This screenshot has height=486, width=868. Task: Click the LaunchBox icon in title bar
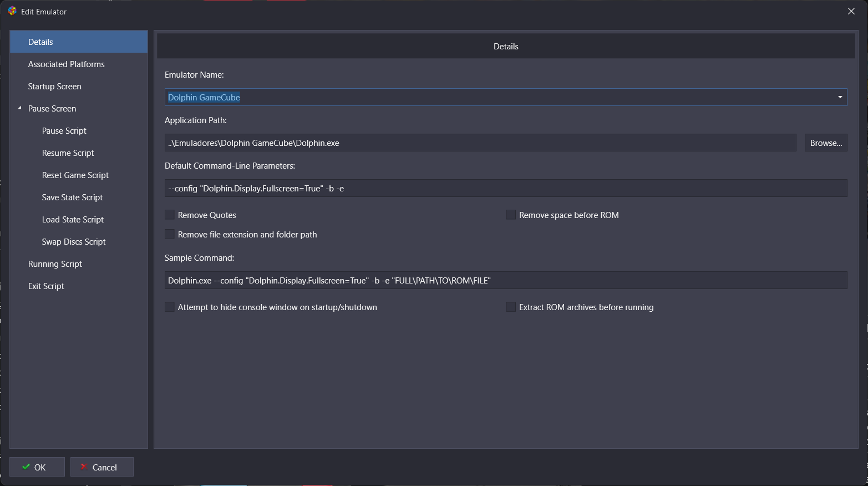12,11
